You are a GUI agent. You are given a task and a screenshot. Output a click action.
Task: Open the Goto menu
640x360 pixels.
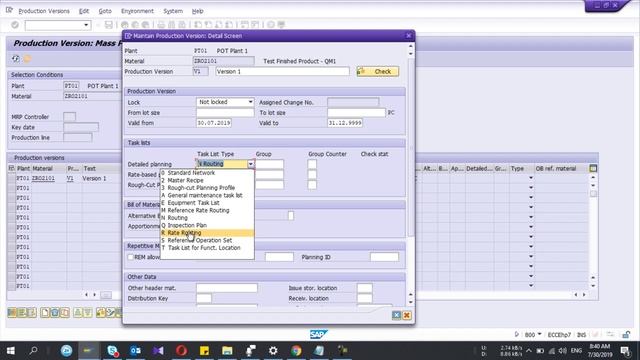pyautogui.click(x=105, y=11)
